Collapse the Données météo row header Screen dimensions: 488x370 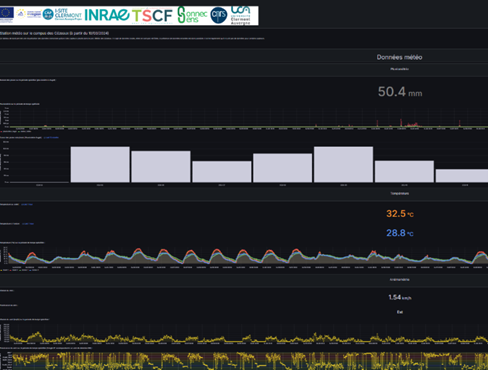point(399,57)
